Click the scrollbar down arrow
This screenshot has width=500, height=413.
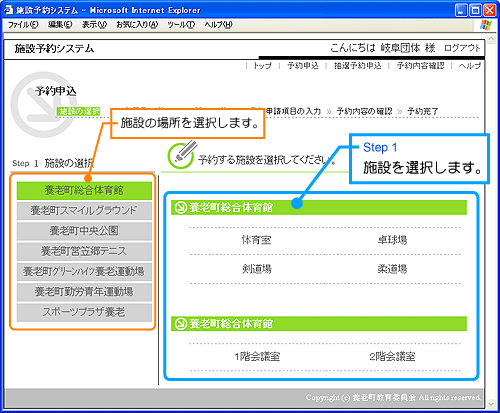point(491,404)
